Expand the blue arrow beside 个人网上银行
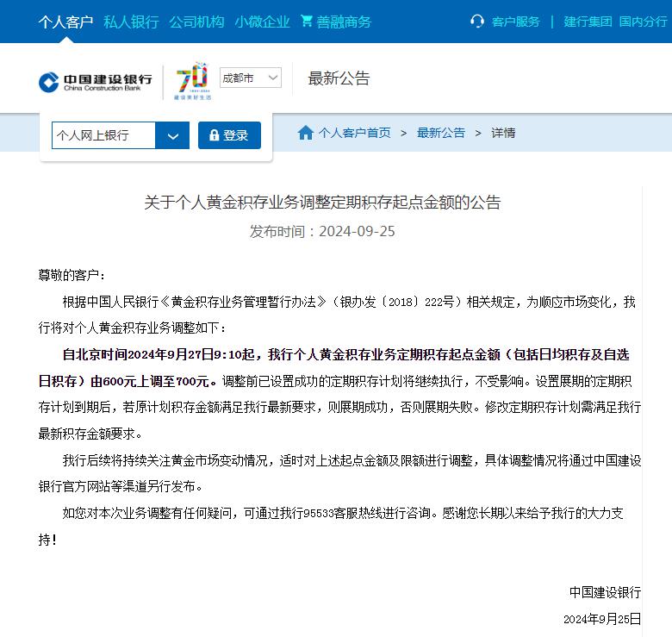The image size is (672, 637). point(172,135)
